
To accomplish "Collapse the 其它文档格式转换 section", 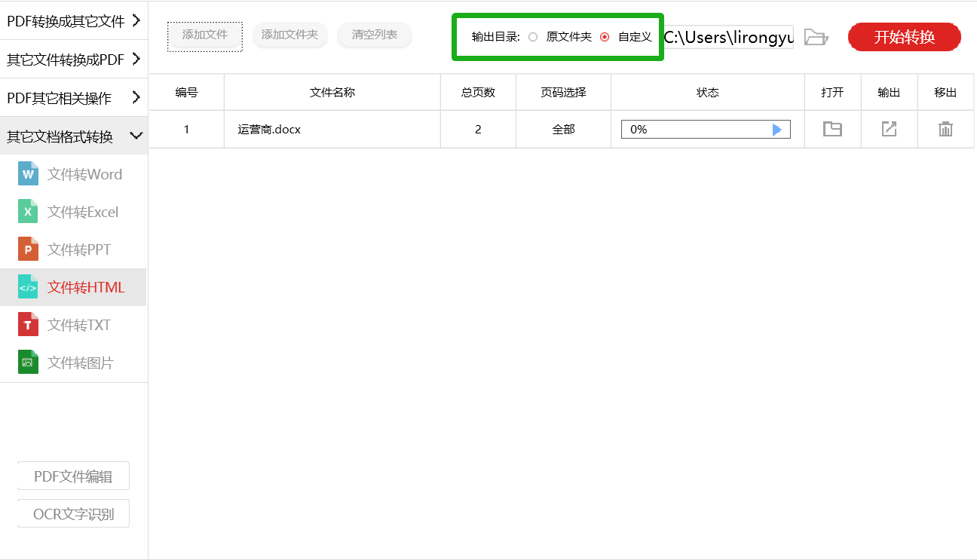I will click(x=73, y=135).
